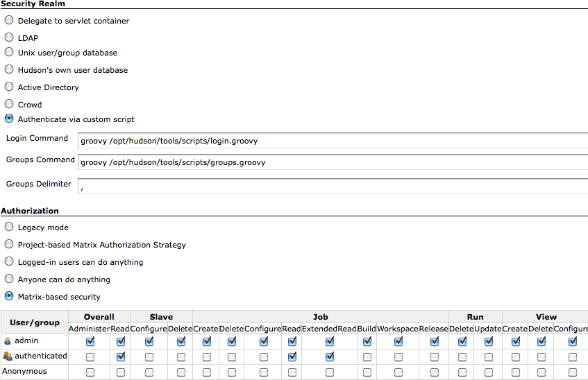Check Overall Read for Anonymous
The width and height of the screenshot is (588, 380).
tap(120, 372)
